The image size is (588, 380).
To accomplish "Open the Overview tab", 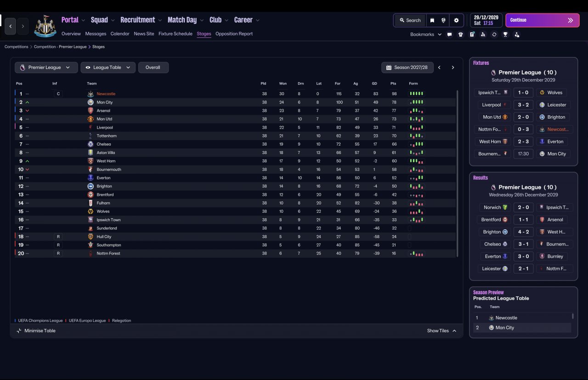I will [71, 34].
